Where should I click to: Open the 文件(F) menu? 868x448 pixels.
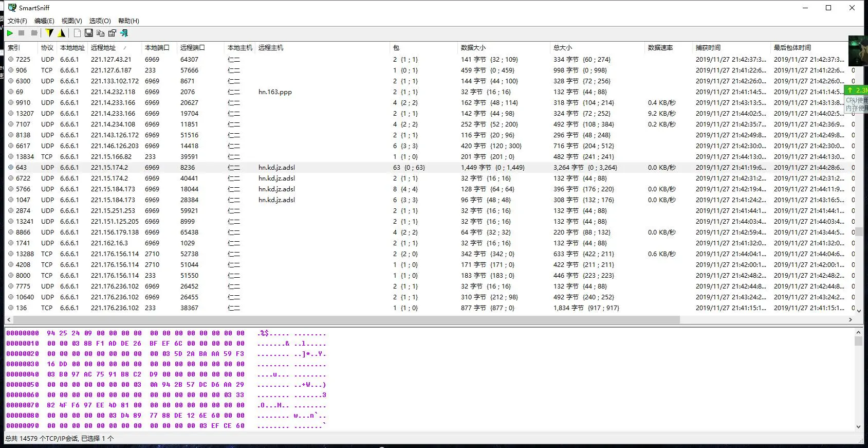coord(17,21)
